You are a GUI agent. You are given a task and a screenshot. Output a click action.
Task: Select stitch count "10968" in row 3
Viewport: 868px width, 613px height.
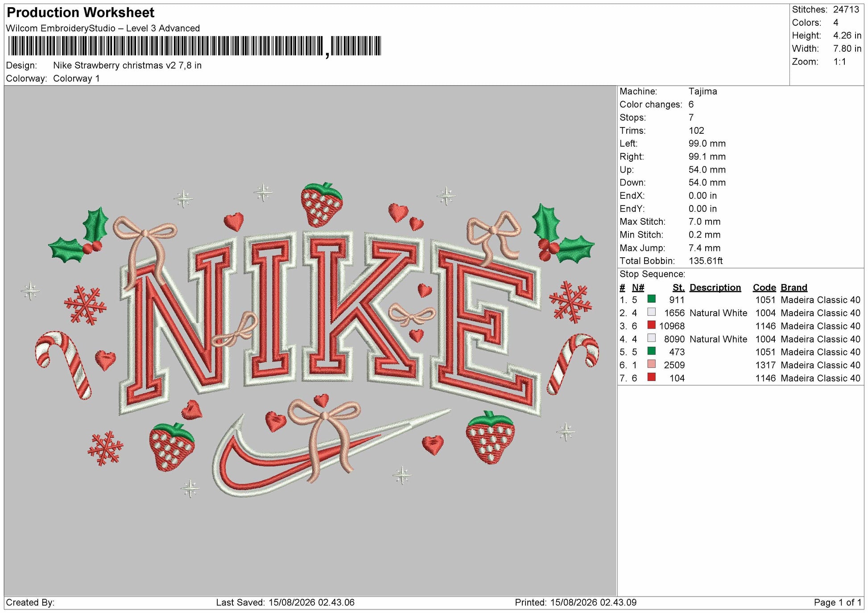tap(672, 326)
